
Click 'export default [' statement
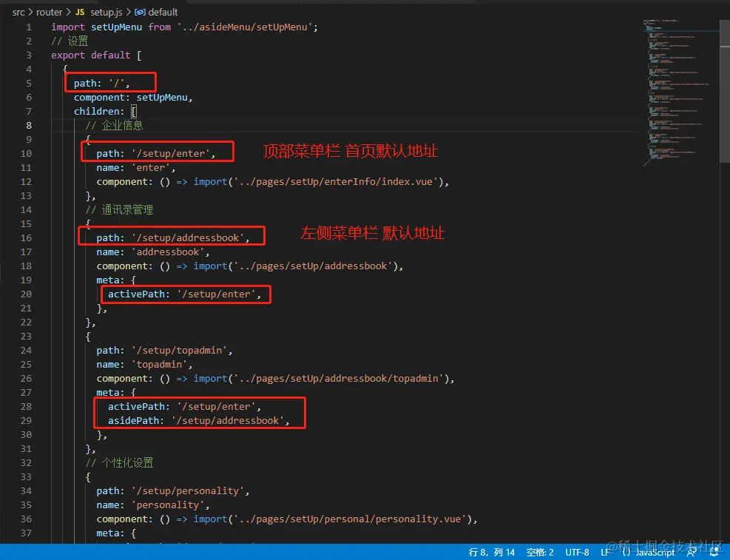(x=96, y=55)
